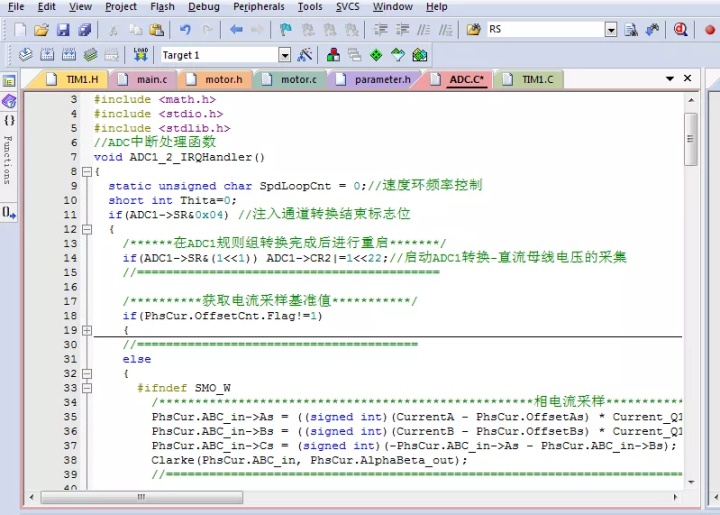
Task: Insert a breakpoint with the red dot
Action: click(709, 30)
